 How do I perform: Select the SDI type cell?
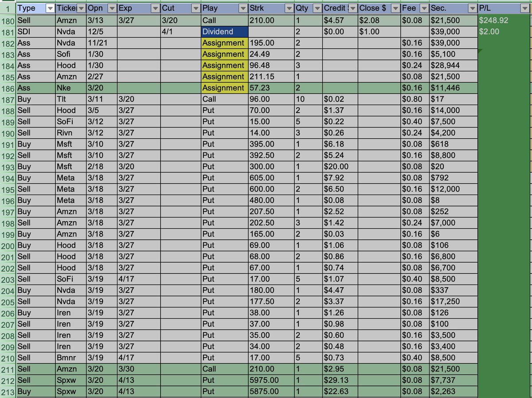(x=35, y=31)
